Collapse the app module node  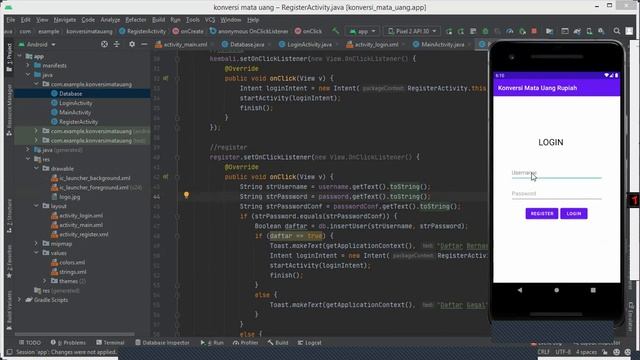point(20,56)
